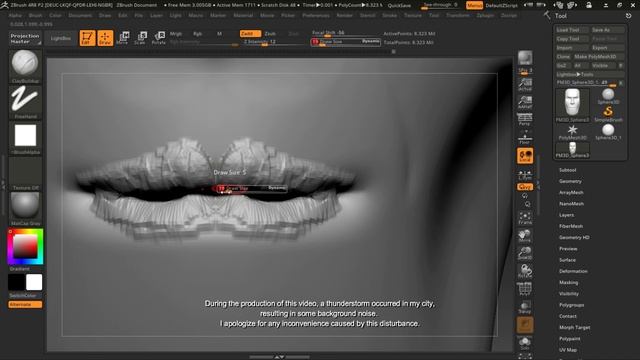Select the Sphere3D tool icon
Viewport: 640px width, 360px height.
(608, 96)
